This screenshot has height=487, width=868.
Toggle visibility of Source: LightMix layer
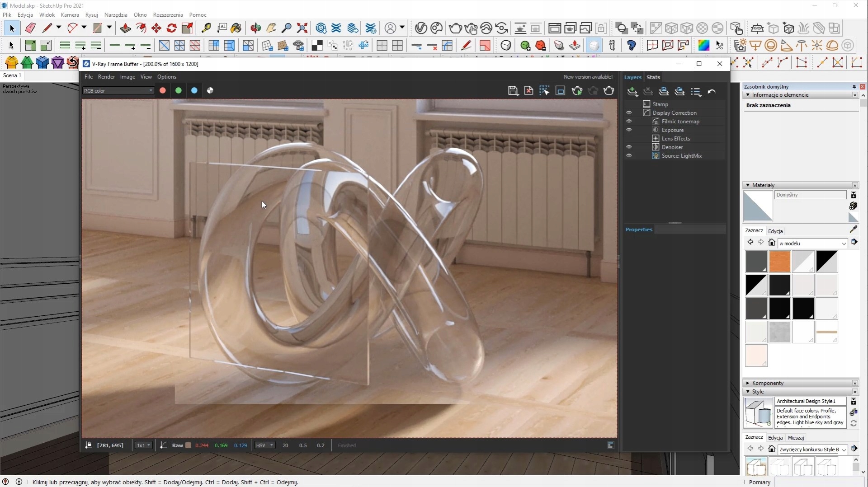coord(629,156)
